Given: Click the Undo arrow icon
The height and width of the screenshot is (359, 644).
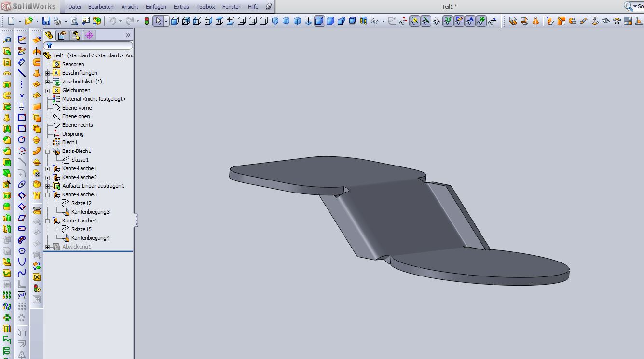Looking at the screenshot, I should pyautogui.click(x=111, y=21).
